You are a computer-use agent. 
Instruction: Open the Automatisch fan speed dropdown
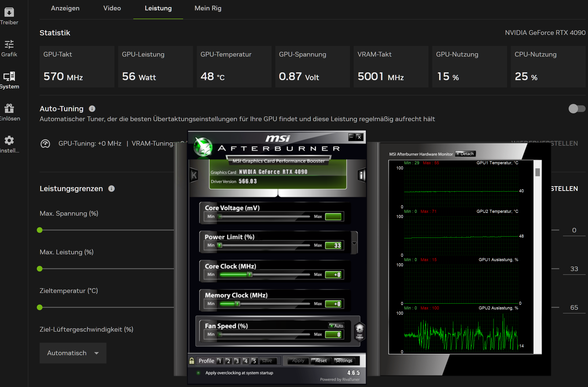tap(73, 353)
